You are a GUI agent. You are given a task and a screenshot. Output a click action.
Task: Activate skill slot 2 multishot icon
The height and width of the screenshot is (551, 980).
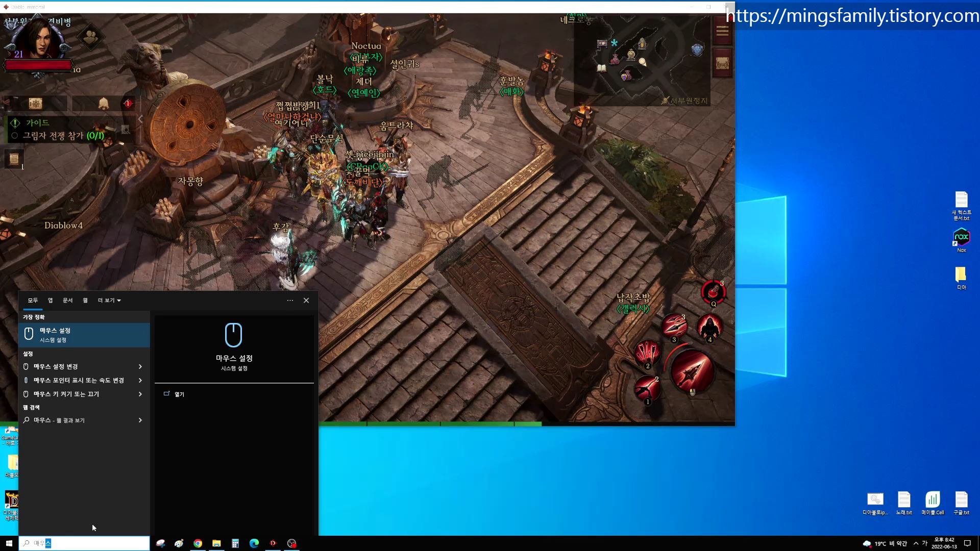[647, 353]
